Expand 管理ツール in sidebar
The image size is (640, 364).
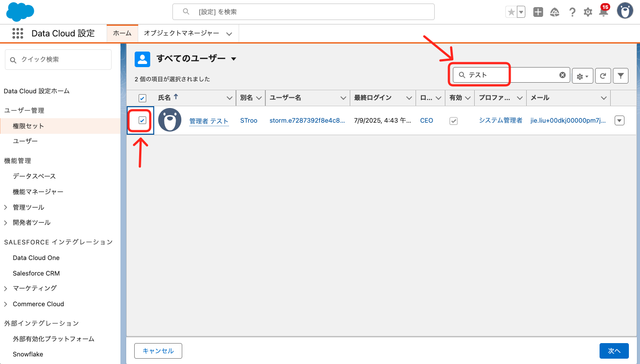tap(6, 208)
